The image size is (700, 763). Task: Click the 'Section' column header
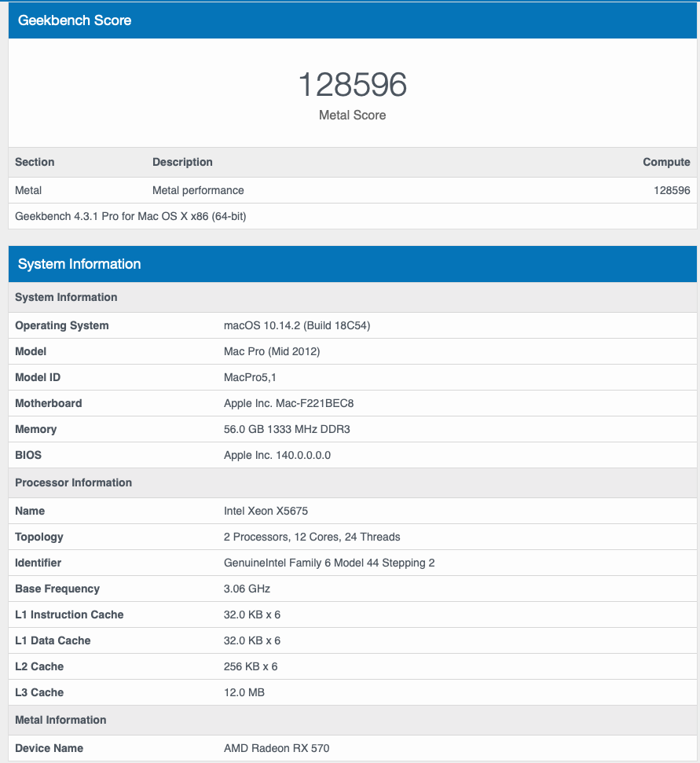click(x=35, y=162)
